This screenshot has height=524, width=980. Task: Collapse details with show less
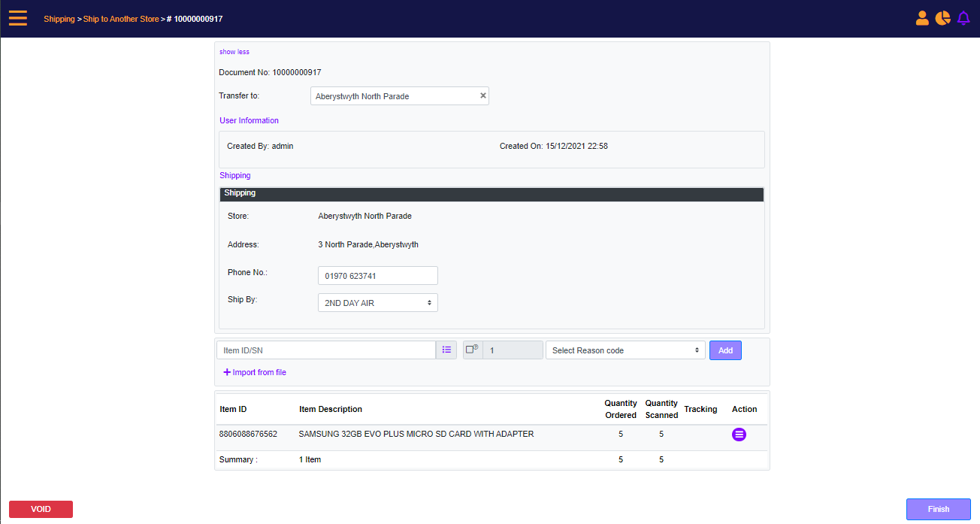234,52
